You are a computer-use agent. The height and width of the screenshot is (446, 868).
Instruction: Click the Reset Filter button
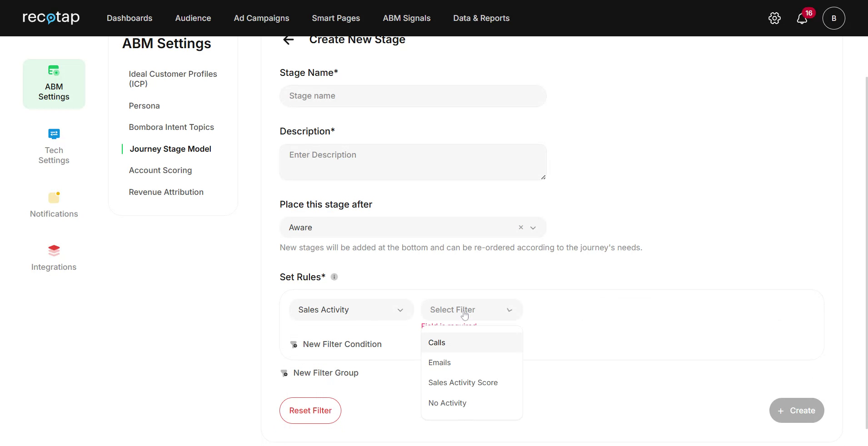coord(310,410)
